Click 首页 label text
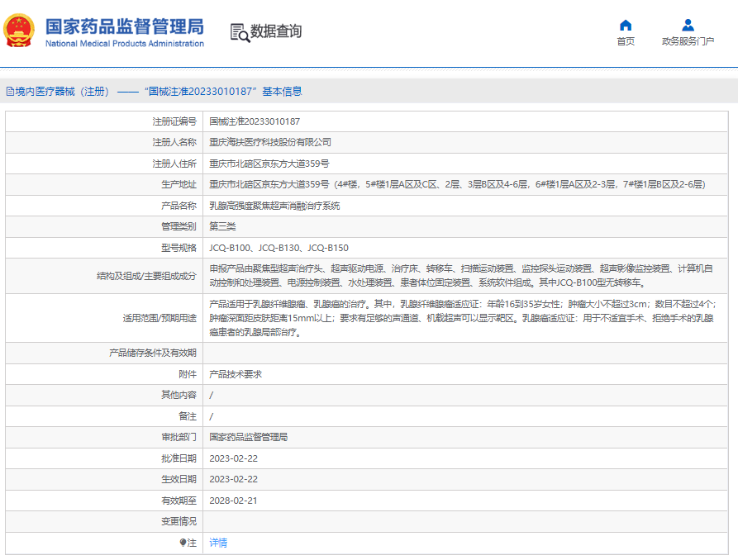The width and height of the screenshot is (738, 560). [626, 41]
